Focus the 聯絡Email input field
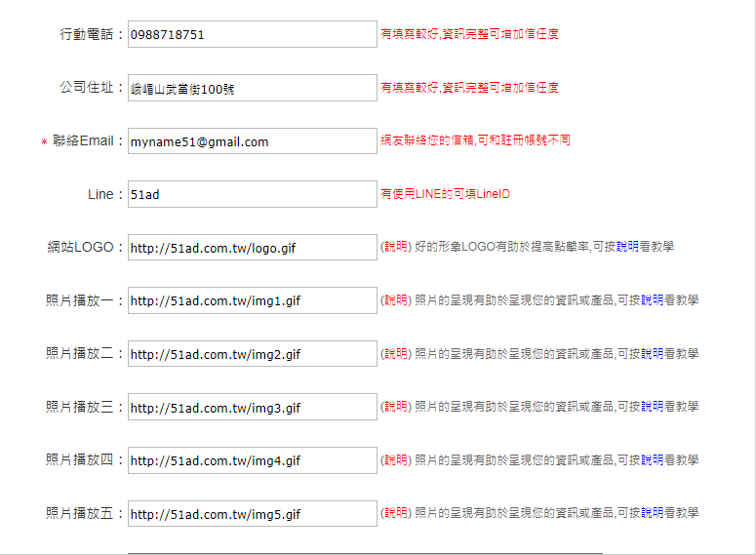The width and height of the screenshot is (756, 555). (252, 141)
